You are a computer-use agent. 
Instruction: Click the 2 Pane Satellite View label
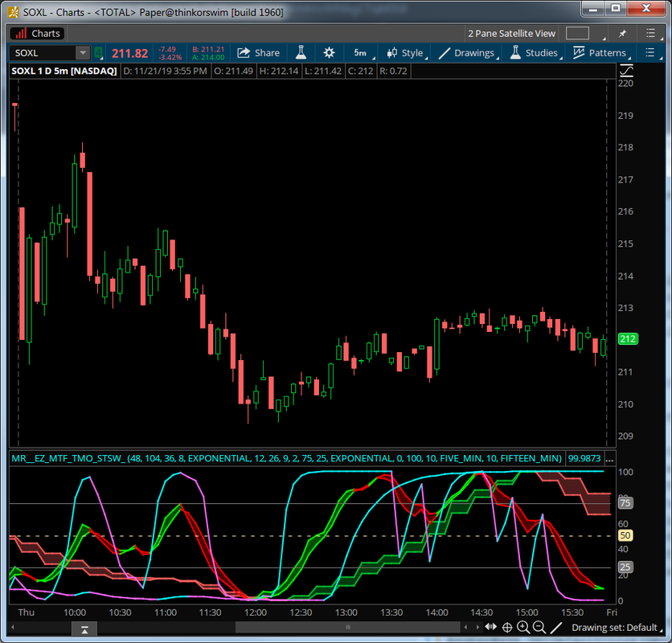tap(511, 34)
